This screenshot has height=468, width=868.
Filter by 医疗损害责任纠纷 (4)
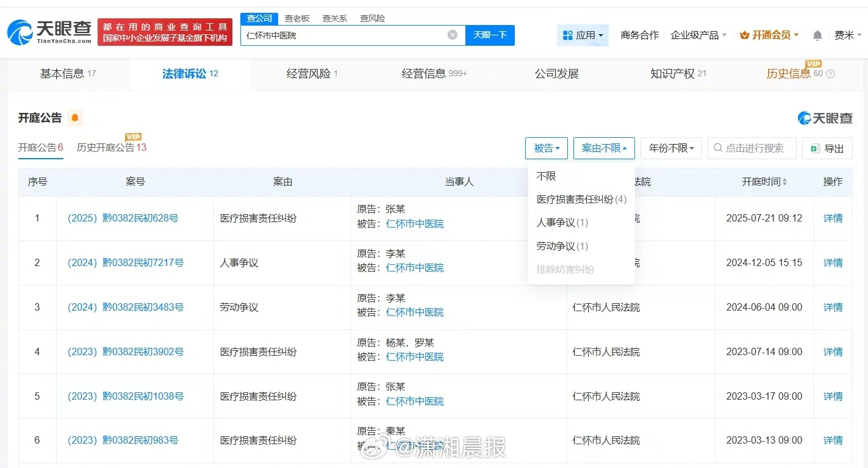tap(581, 200)
